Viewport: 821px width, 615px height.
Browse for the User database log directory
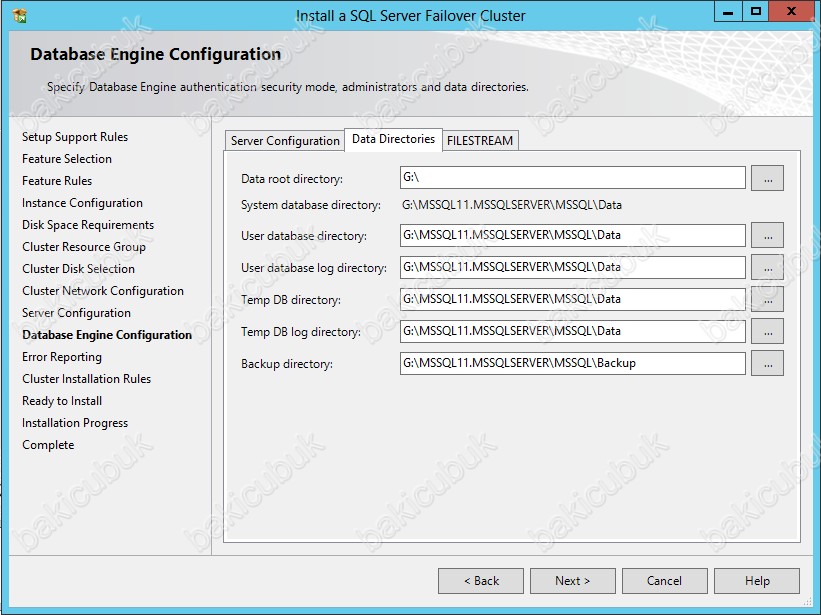(768, 267)
